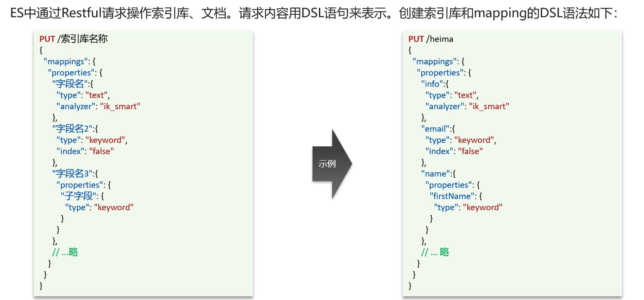Image resolution: width=644 pixels, height=300 pixels.
Task: Click the "properties" key nested under name
Action: [448, 185]
